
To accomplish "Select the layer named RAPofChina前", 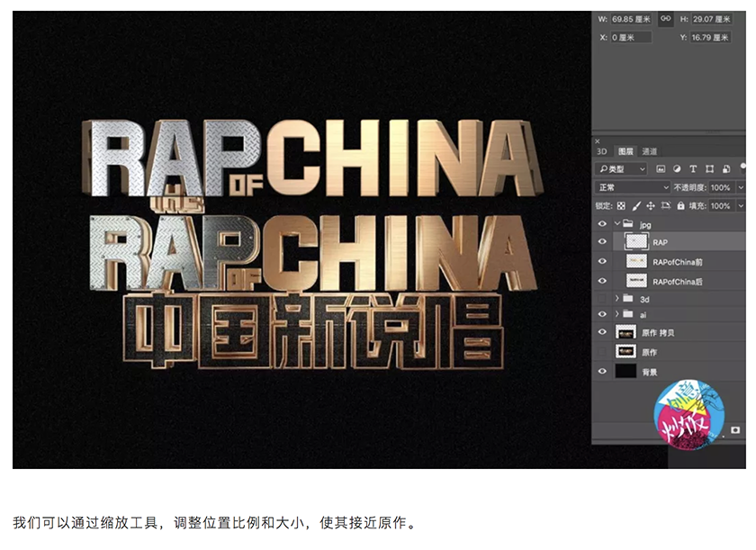I will pyautogui.click(x=678, y=262).
